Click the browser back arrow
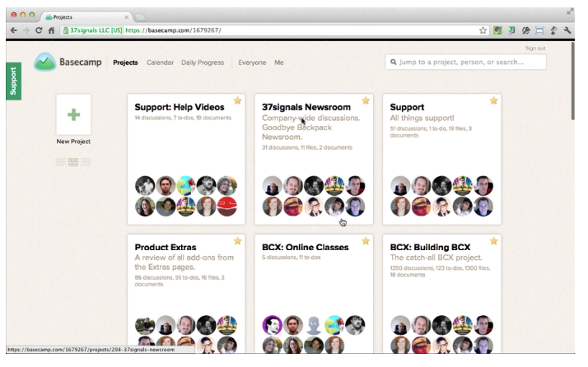This screenshot has width=588, height=367. pos(12,30)
